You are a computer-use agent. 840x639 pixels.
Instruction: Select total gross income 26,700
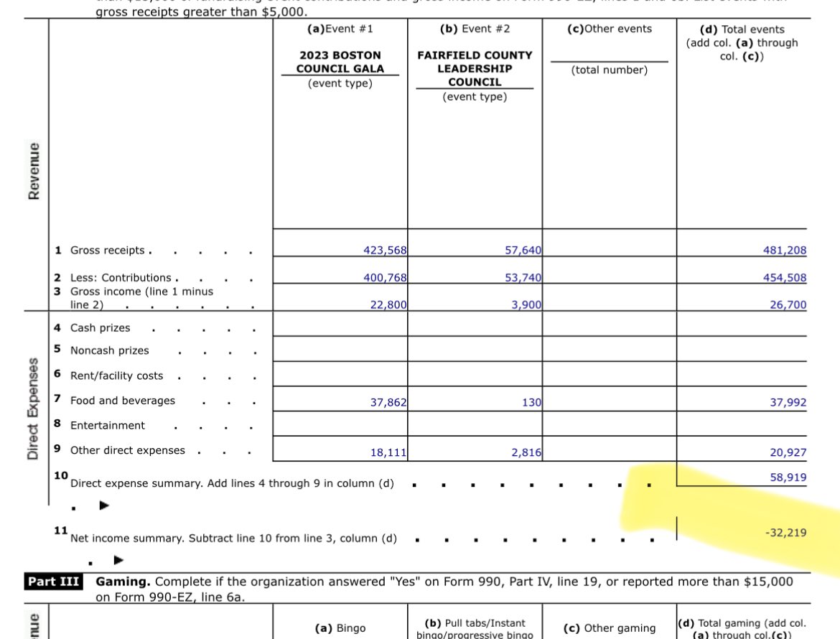click(x=788, y=304)
